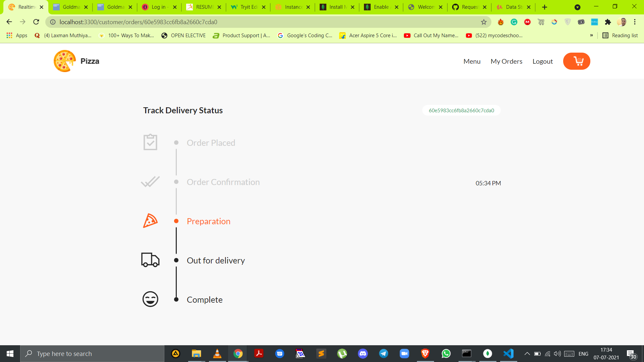Viewport: 644px width, 362px height.
Task: Click the address bar URL
Action: [x=138, y=22]
